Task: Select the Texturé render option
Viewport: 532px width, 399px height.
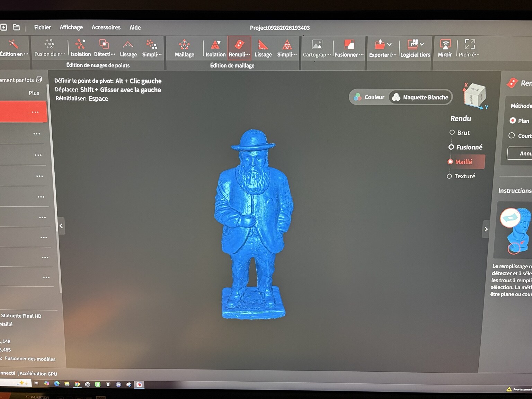Action: [x=461, y=176]
